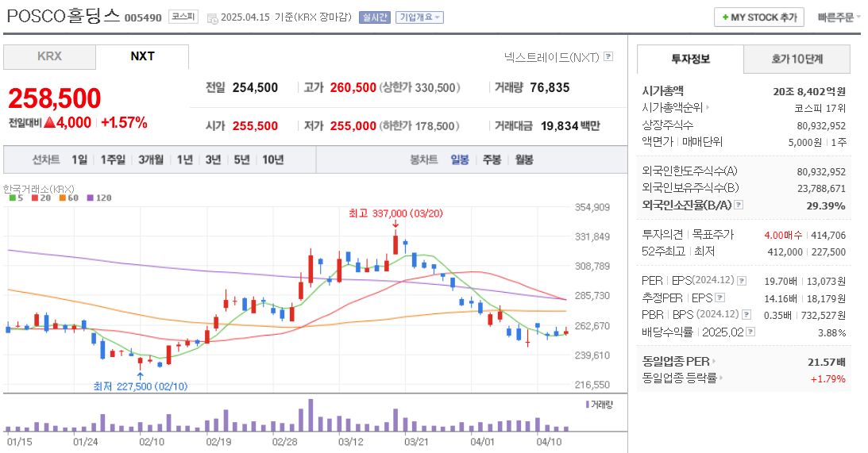
Task: Click the 4.00매수 investment opinion
Action: coord(783,235)
